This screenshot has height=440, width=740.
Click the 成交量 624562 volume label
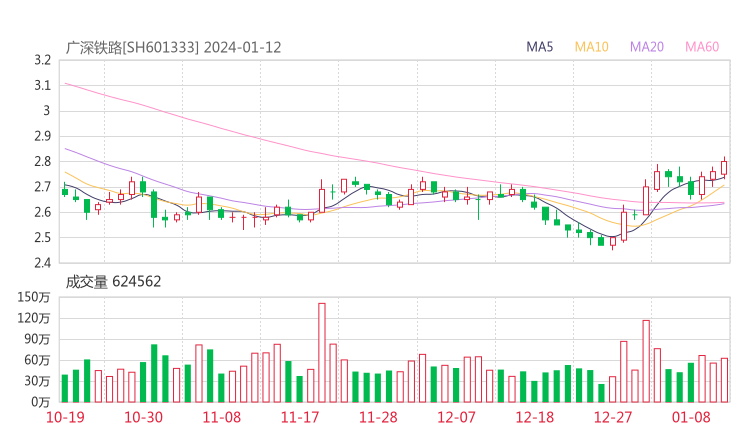click(113, 282)
